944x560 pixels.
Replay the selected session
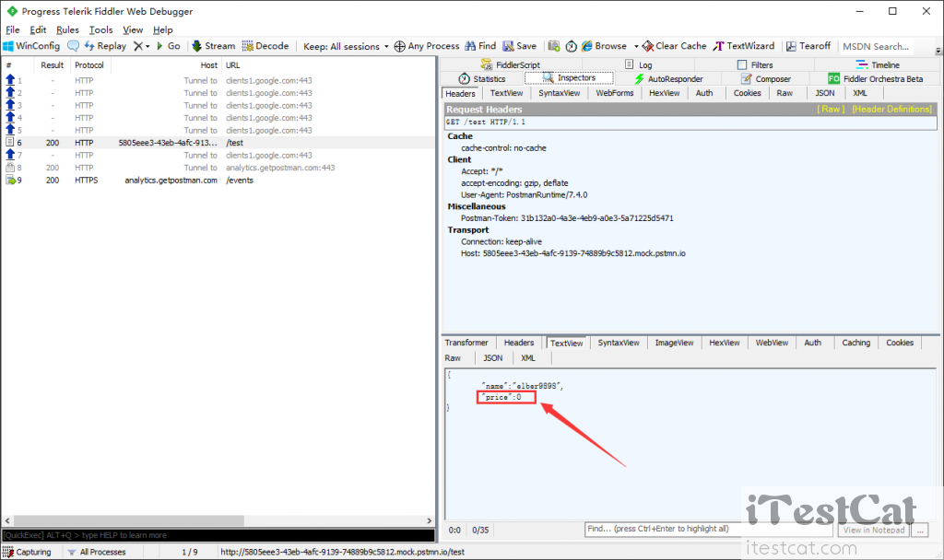point(105,46)
